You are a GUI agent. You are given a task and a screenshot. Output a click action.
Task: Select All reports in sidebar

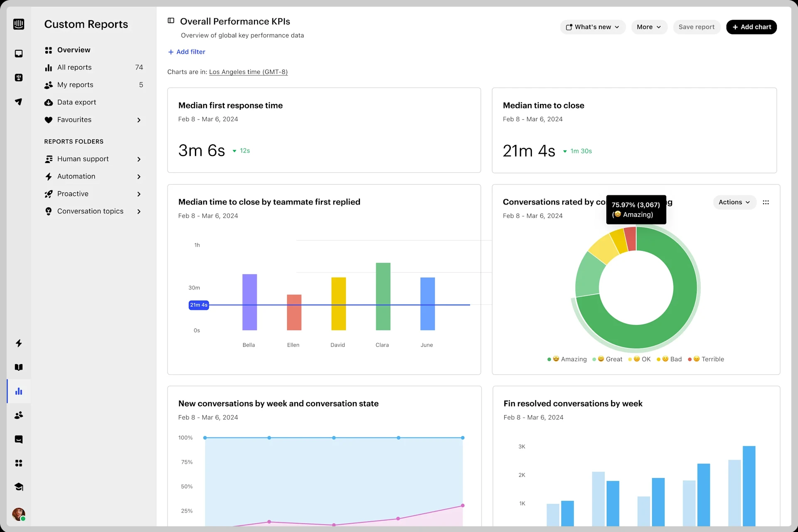[74, 67]
